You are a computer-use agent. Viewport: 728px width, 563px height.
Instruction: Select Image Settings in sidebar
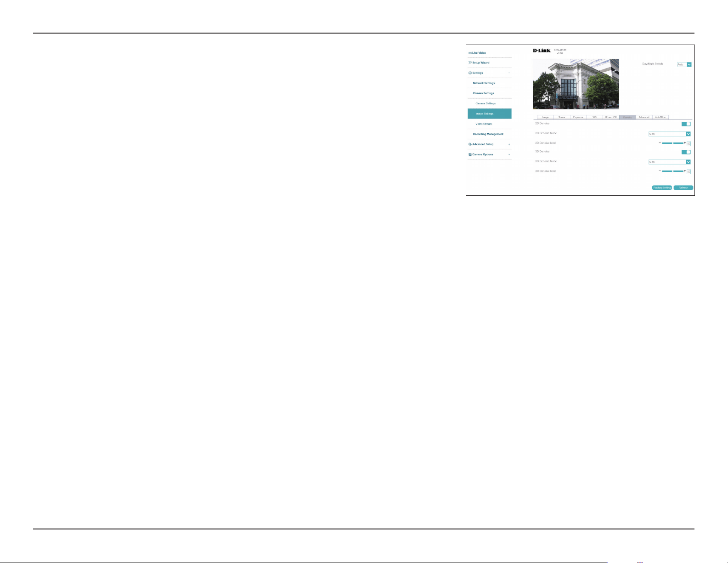[490, 114]
